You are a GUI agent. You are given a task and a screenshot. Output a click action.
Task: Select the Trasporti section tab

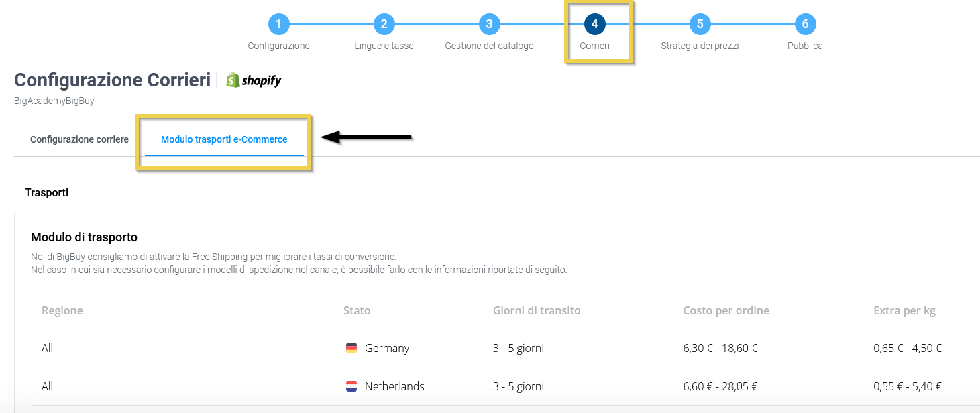point(47,193)
